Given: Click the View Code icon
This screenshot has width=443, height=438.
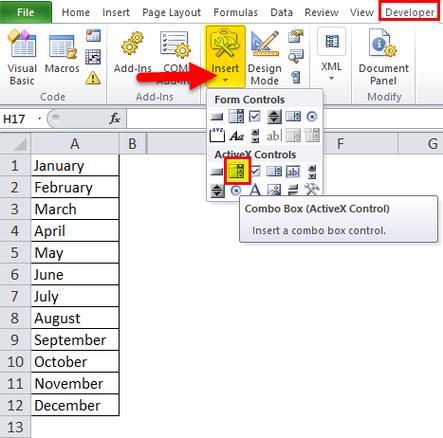Looking at the screenshot, I should click(x=296, y=57).
